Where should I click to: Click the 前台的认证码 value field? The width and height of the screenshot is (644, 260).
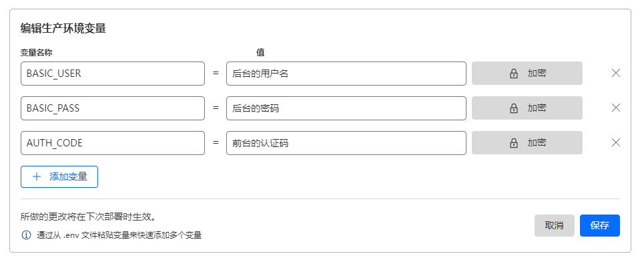(346, 143)
